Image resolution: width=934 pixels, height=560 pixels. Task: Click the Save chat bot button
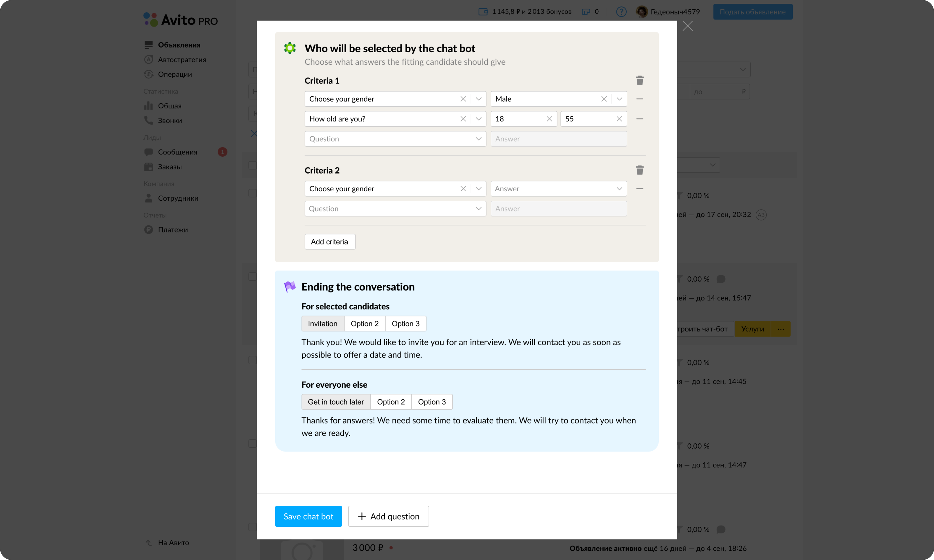[x=308, y=516]
